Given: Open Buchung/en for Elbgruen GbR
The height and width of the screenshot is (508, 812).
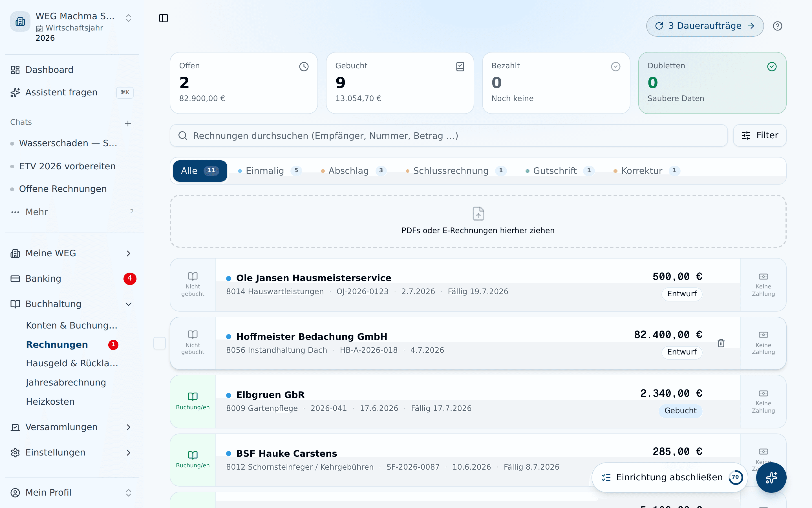Looking at the screenshot, I should pos(193,401).
